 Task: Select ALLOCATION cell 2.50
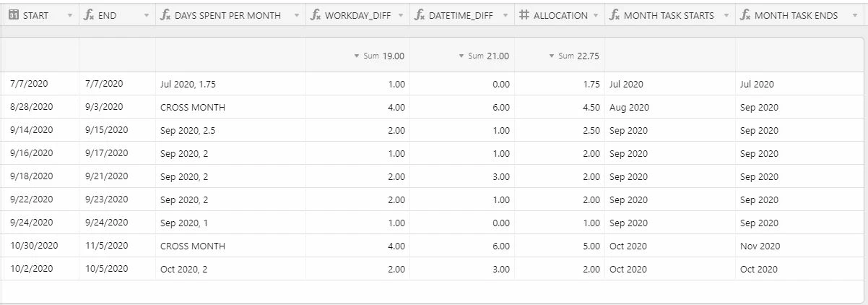tap(560, 130)
